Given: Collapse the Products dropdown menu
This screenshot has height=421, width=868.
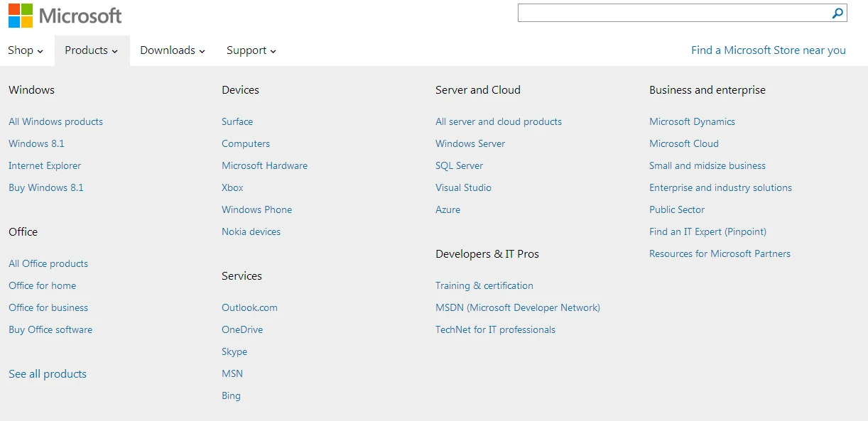Looking at the screenshot, I should tap(92, 50).
